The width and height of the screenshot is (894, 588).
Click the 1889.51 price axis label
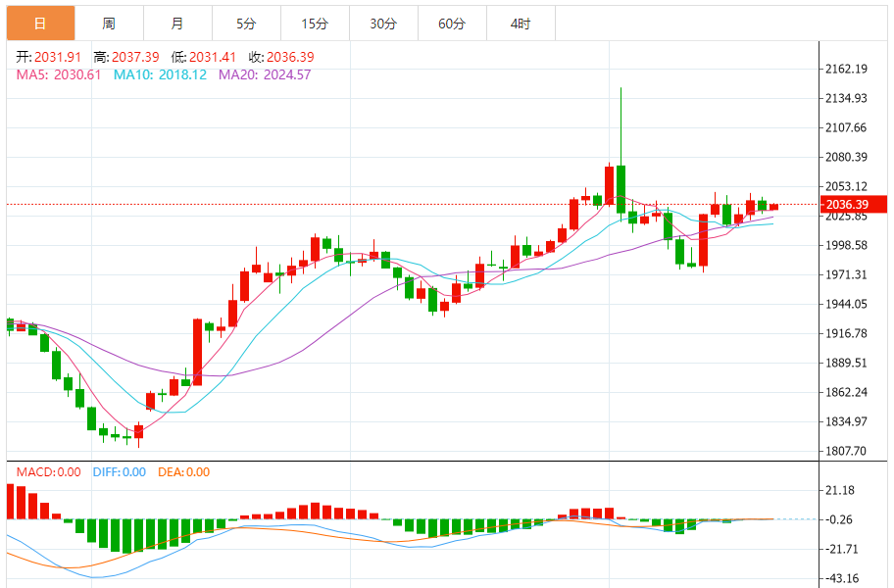846,363
